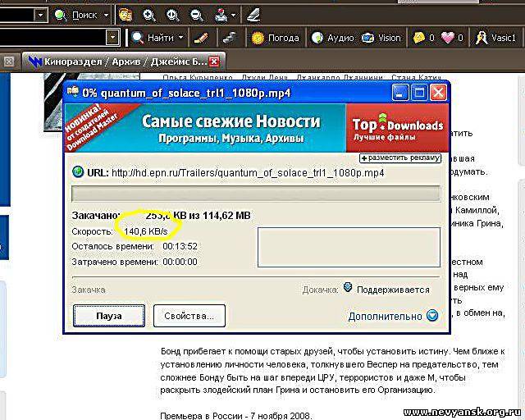Click the Премьера в России text line
525x420 pixels.
(x=236, y=416)
